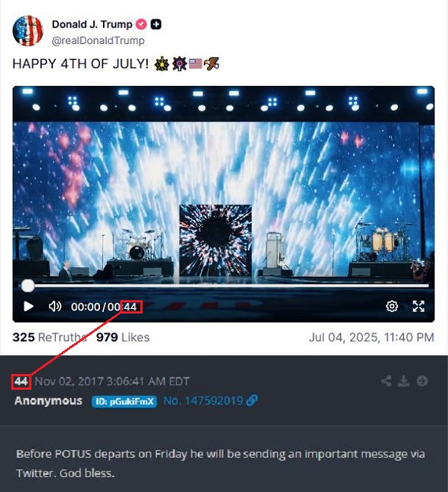Click the video progress slider handle

coord(28,286)
